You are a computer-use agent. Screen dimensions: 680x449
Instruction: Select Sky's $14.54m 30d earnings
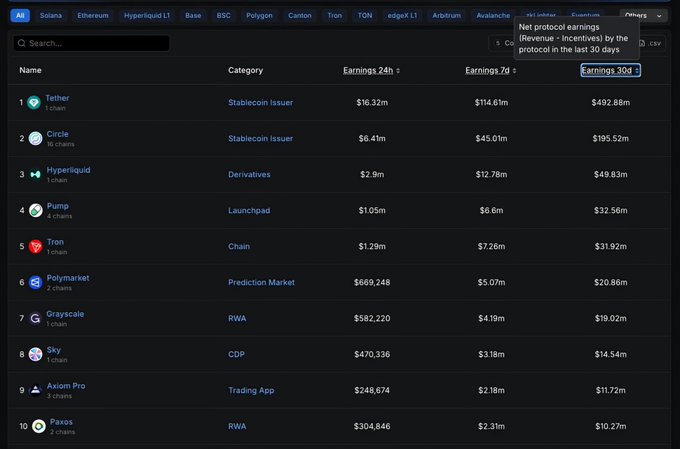[x=611, y=355]
